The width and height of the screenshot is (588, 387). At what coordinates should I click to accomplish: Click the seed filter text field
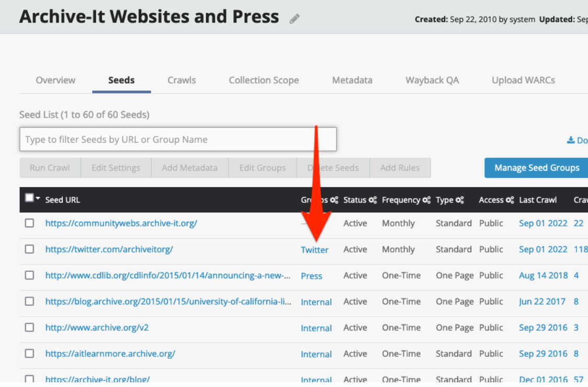point(178,140)
